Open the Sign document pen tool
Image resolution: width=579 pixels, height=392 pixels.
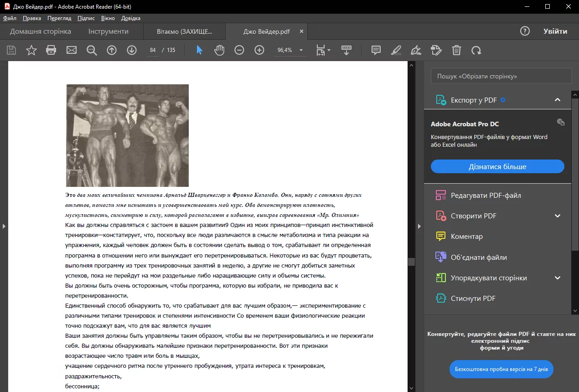click(416, 50)
